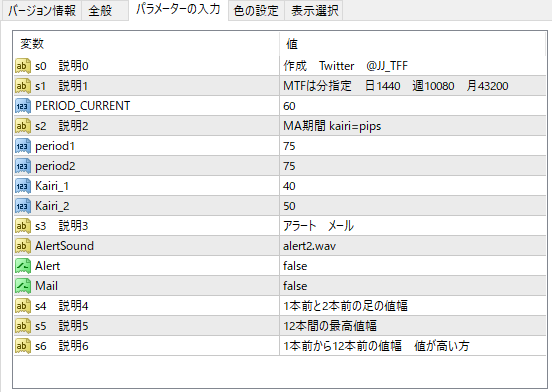Click the integer icon beside Kairi_1

[x=23, y=186]
